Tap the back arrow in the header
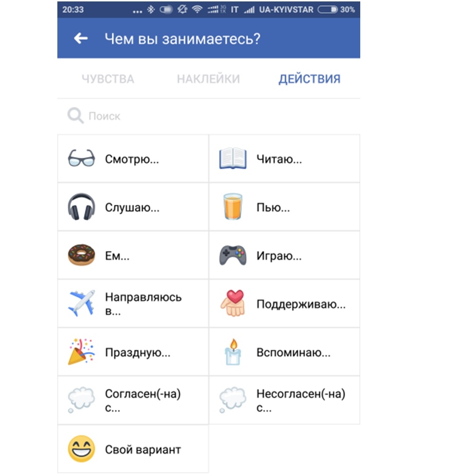The image size is (465, 476). coord(81,38)
